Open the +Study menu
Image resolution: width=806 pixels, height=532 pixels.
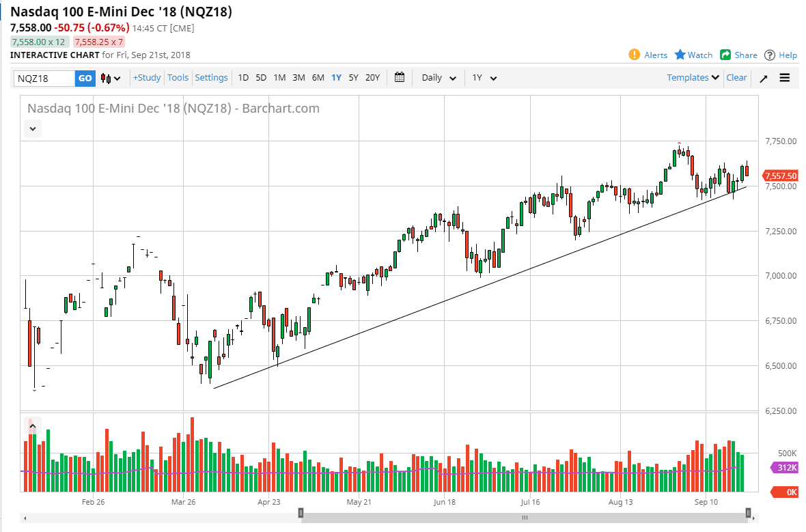(x=146, y=78)
